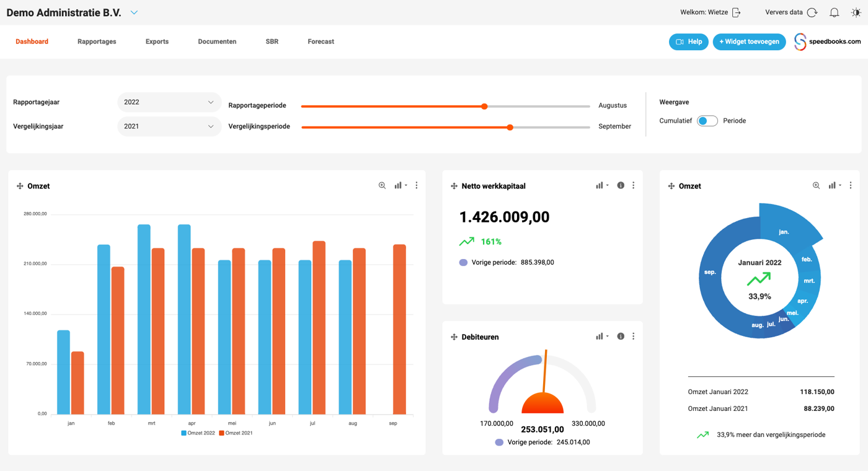Screen dimensions: 868x471
Task: Zoom into the Omzet bar chart widget
Action: 382,185
